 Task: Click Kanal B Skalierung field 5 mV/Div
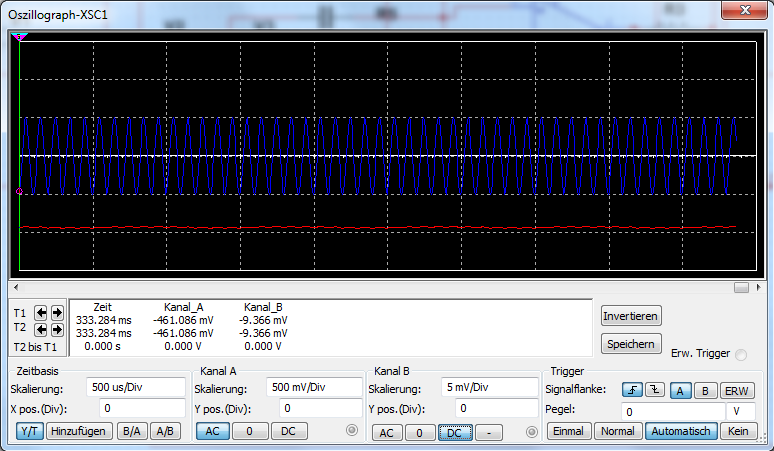point(490,387)
